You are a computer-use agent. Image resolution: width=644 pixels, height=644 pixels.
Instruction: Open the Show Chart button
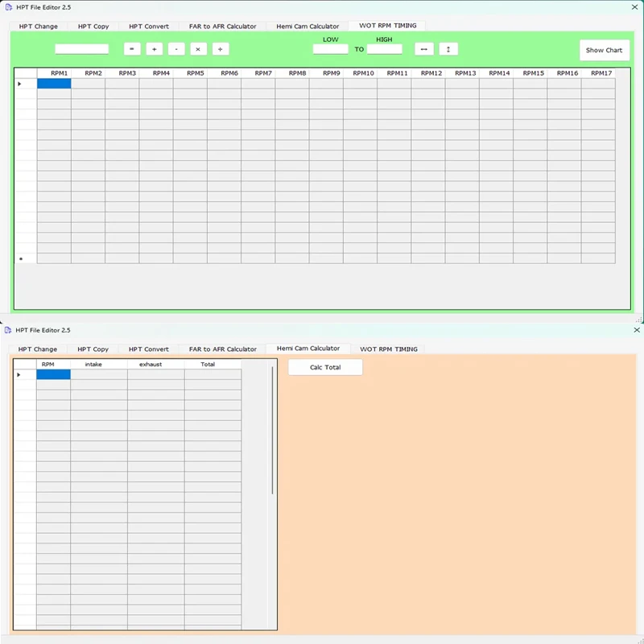605,50
